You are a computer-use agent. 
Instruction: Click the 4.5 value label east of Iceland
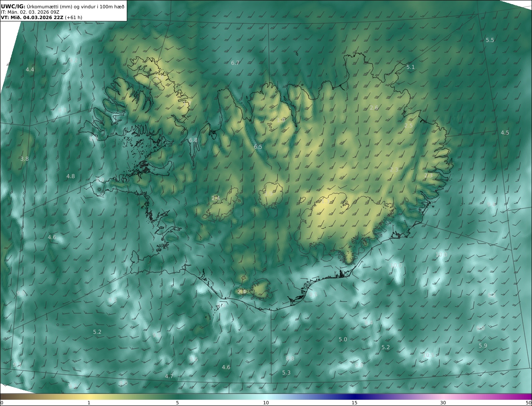click(505, 132)
